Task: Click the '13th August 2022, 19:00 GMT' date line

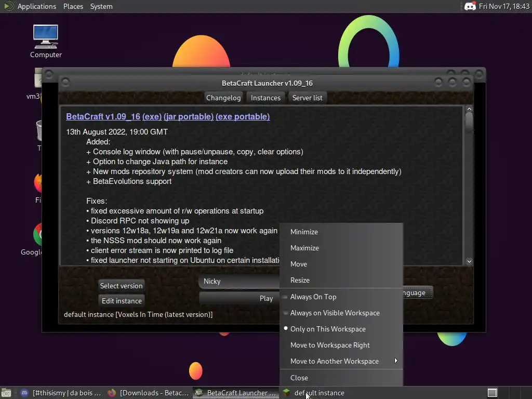Action: (x=117, y=132)
